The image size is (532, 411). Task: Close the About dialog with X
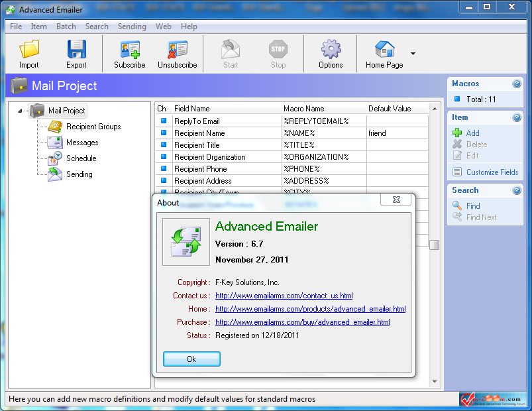(x=396, y=200)
